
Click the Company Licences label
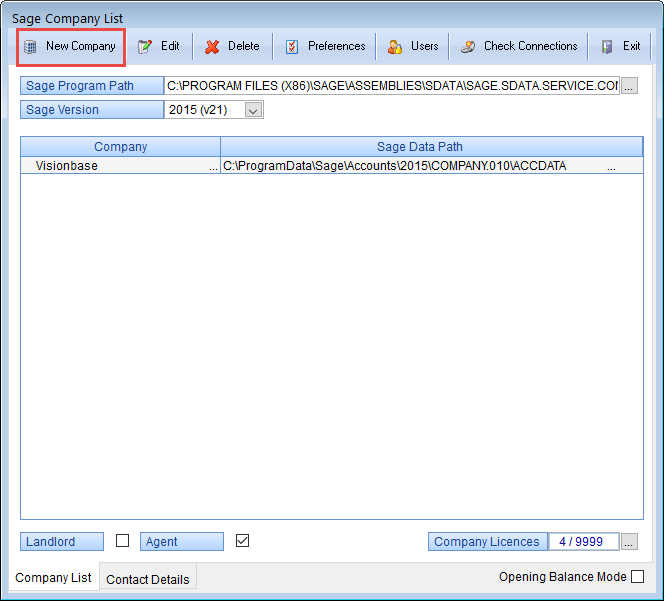tap(487, 541)
